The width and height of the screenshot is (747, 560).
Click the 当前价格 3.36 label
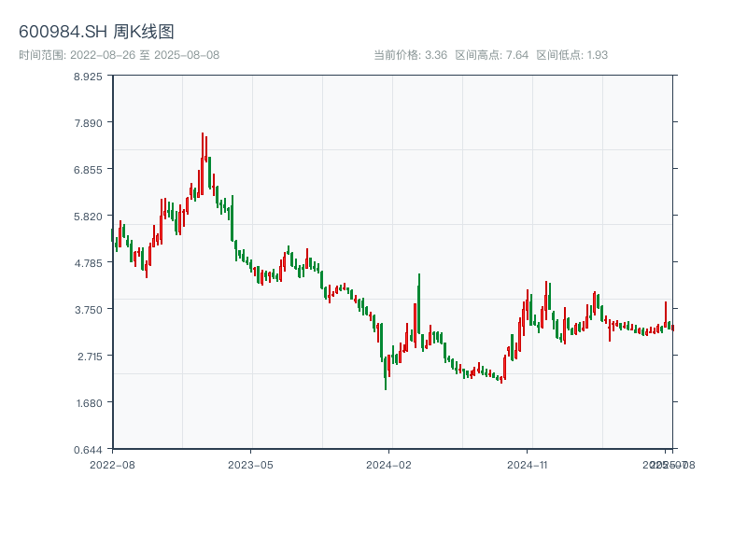410,55
